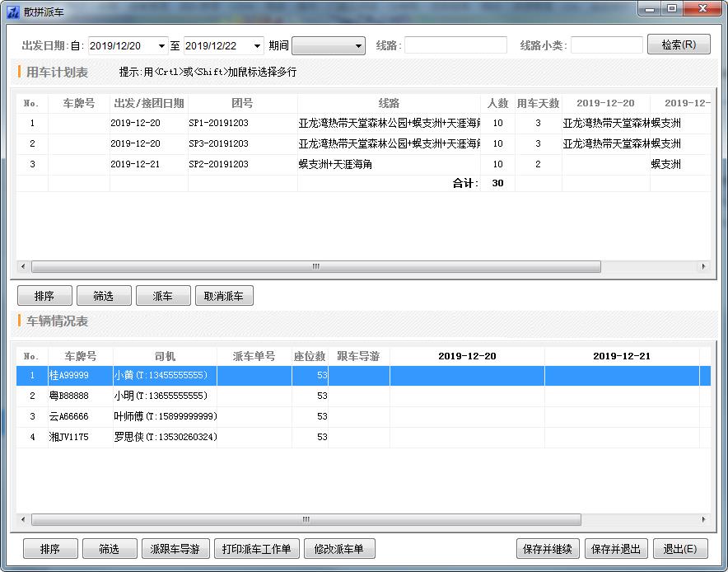This screenshot has width=728, height=572.
Task: Select vehicle row 云A66666
Action: click(363, 416)
